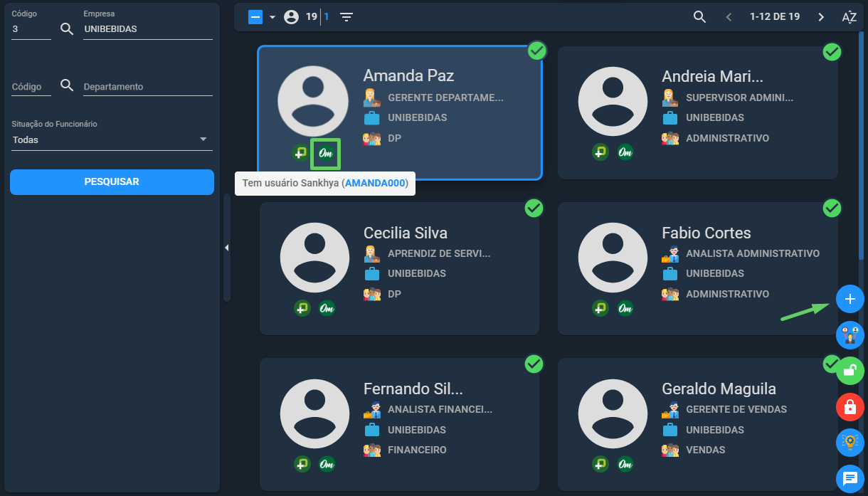Toggle Amanda Paz's green selection checkmark
The width and height of the screenshot is (868, 496).
(x=537, y=51)
